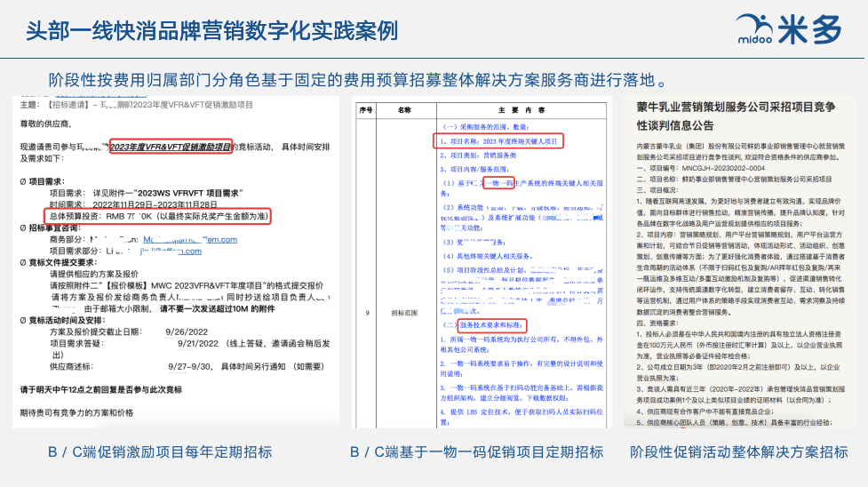Viewport: 868px width, 487px height.
Task: Click the boxed 2023年度VFR&VFT促销激励项目 text
Action: [171, 147]
